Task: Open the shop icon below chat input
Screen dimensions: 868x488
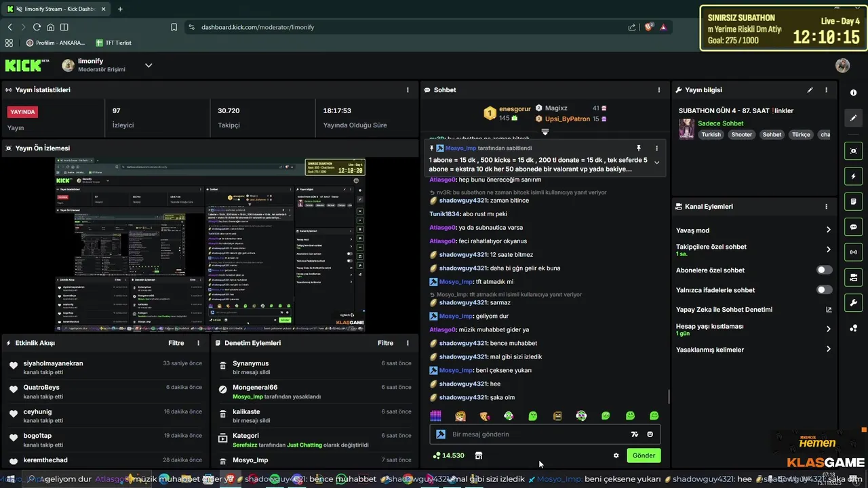Action: pos(479,455)
